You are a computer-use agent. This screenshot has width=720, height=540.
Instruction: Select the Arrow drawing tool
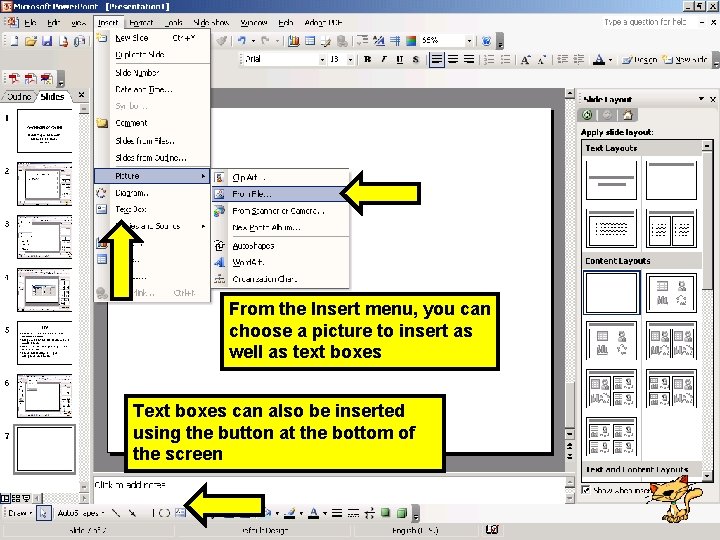[x=132, y=513]
